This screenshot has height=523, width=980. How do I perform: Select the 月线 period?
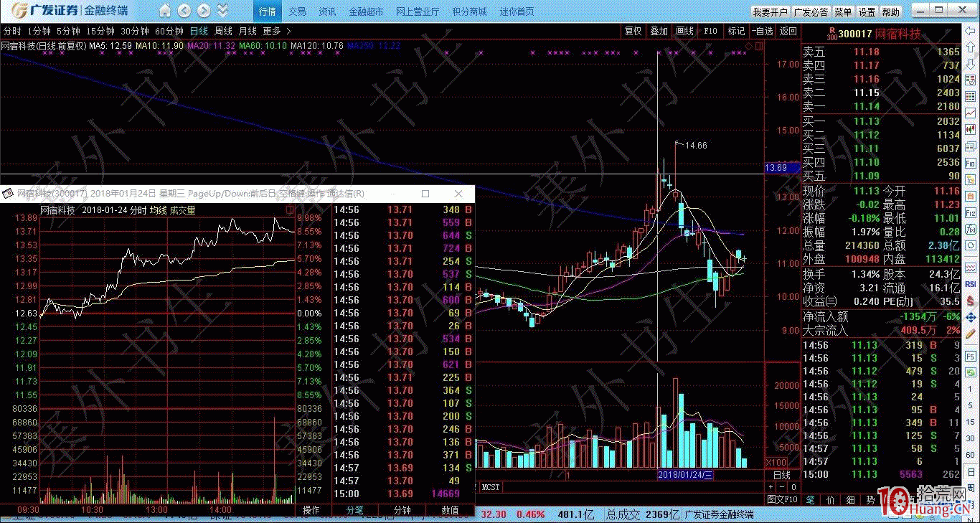[x=248, y=31]
